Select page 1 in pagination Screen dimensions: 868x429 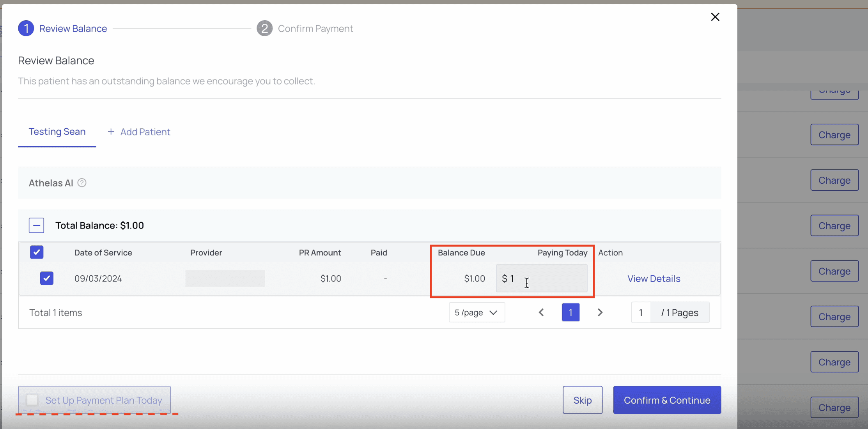pos(570,312)
